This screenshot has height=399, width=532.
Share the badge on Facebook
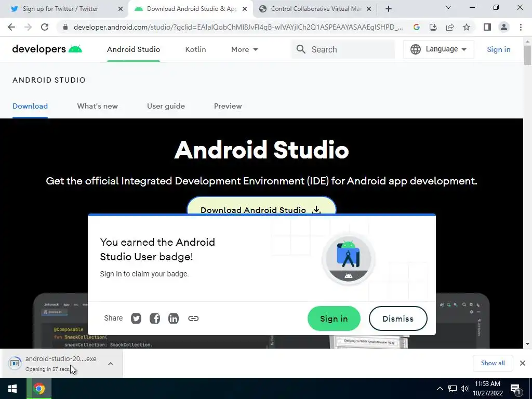(x=155, y=318)
